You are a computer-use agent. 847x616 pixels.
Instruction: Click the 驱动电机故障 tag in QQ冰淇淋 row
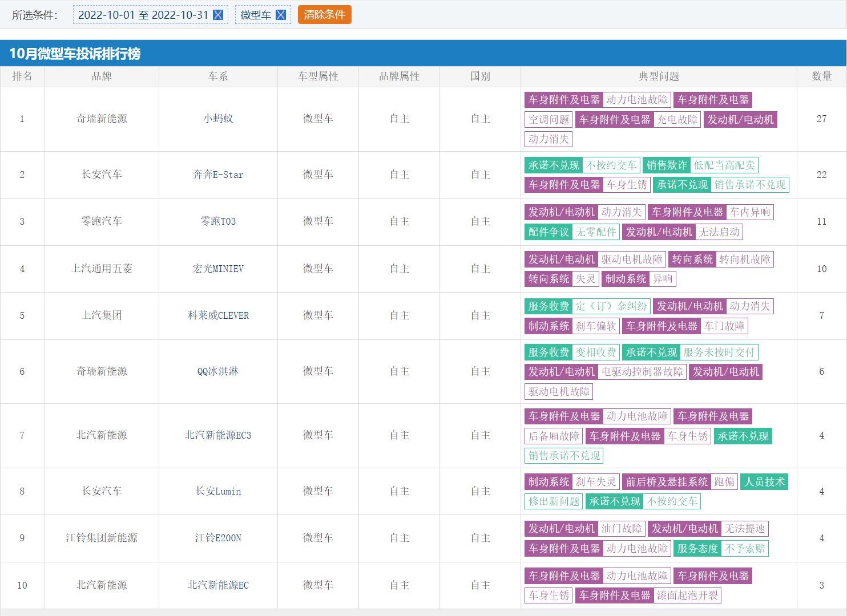(x=559, y=392)
